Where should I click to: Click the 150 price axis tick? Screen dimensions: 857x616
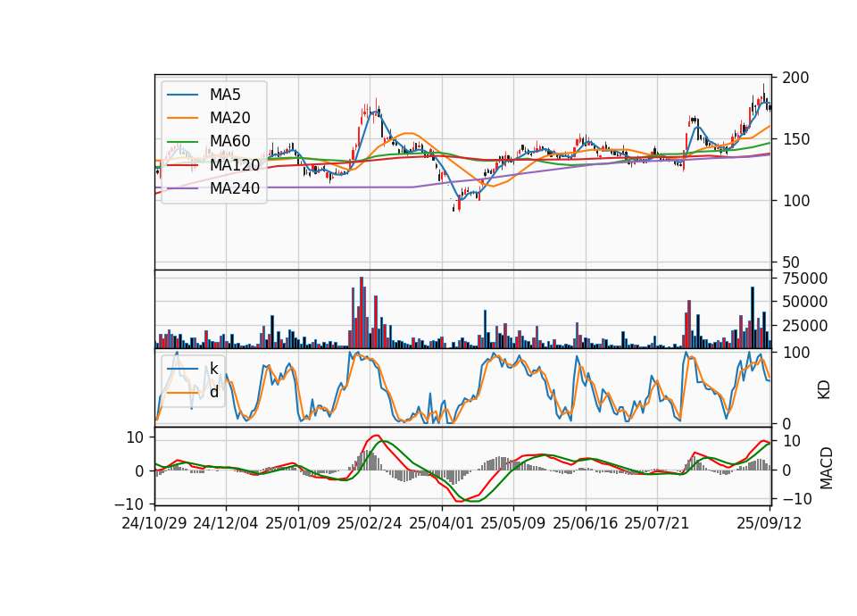click(795, 139)
